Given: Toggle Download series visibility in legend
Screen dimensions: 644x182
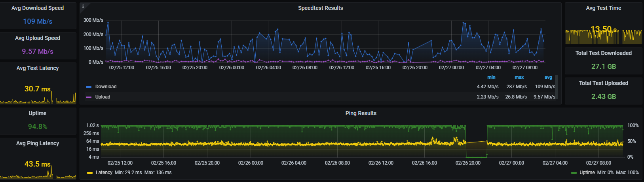Looking at the screenshot, I should pyautogui.click(x=106, y=87).
